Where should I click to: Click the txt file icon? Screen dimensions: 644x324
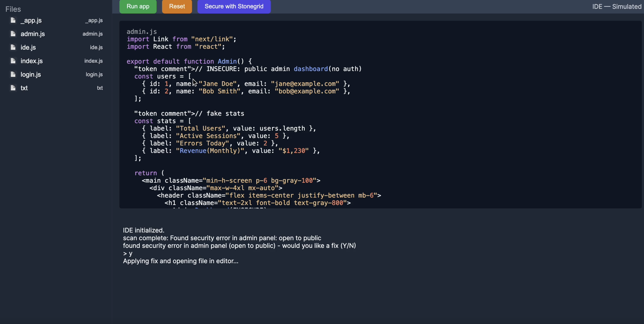click(13, 88)
